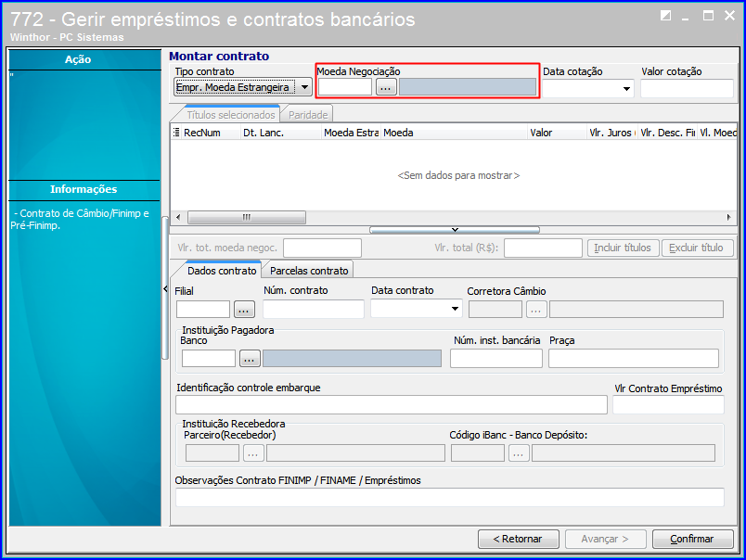Click the Núm. inst. bancária field
Image resolution: width=746 pixels, height=560 pixels.
point(496,359)
